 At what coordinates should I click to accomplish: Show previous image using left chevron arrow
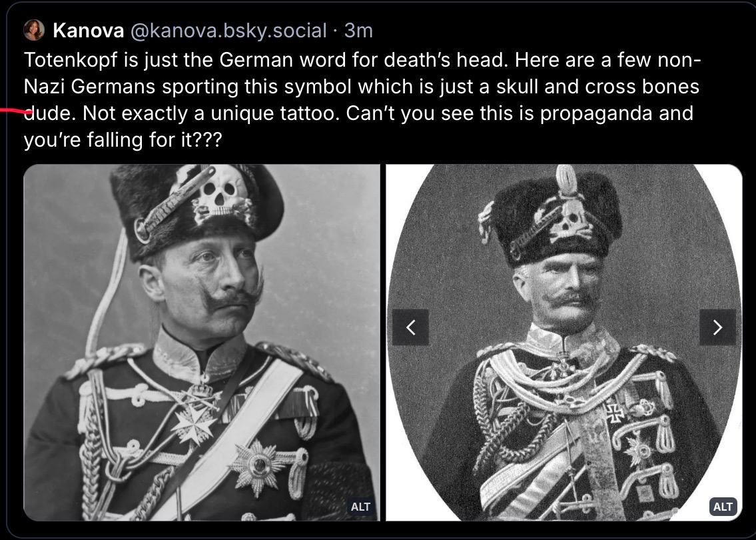coord(410,327)
